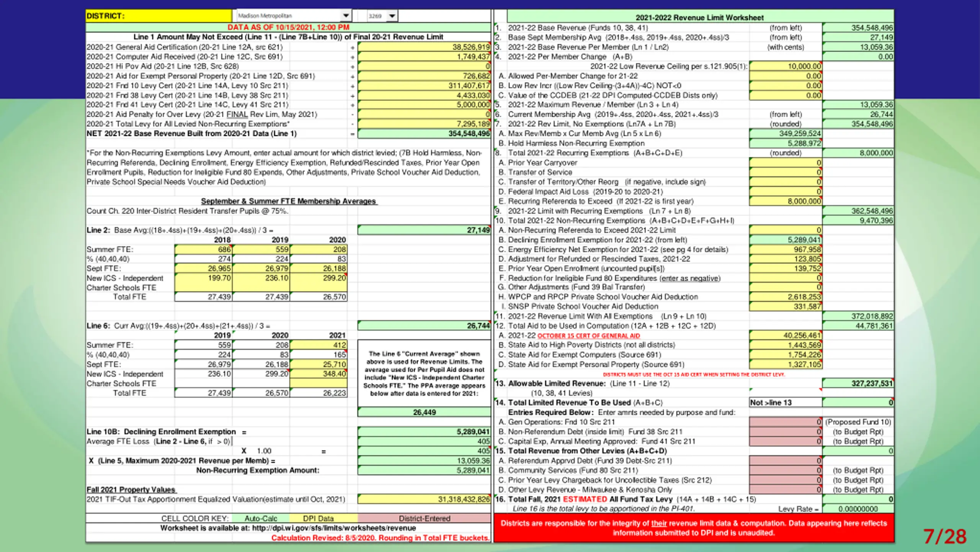Click the October 15 Cert of General Aid link

588,336
